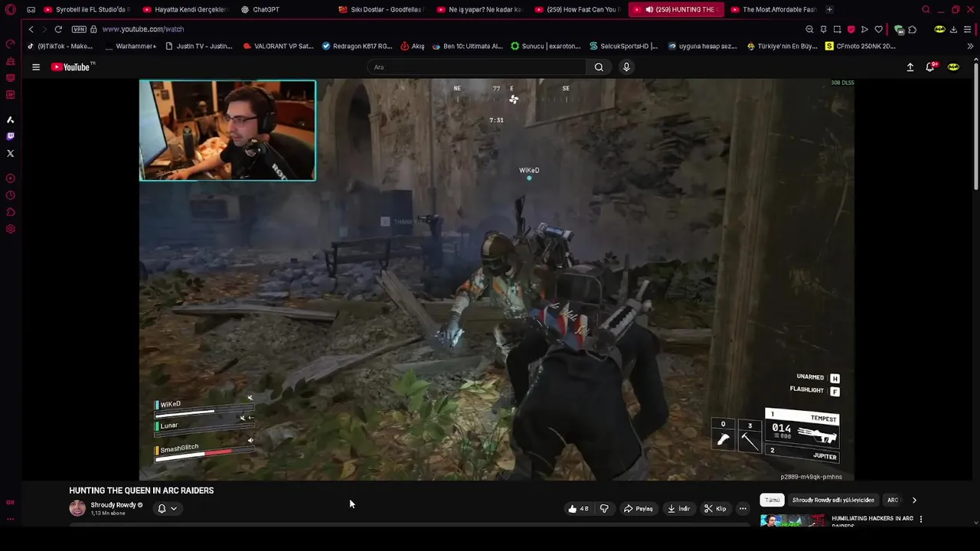The image size is (980, 551).
Task: Open history clock in the Opera sidebar
Action: 10,195
